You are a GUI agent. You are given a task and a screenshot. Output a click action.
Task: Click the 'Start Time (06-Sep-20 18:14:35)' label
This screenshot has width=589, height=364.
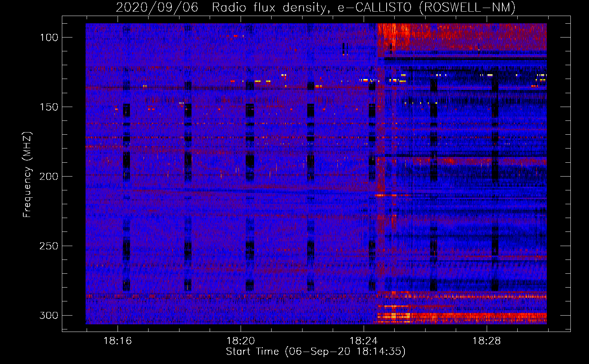coord(316,352)
